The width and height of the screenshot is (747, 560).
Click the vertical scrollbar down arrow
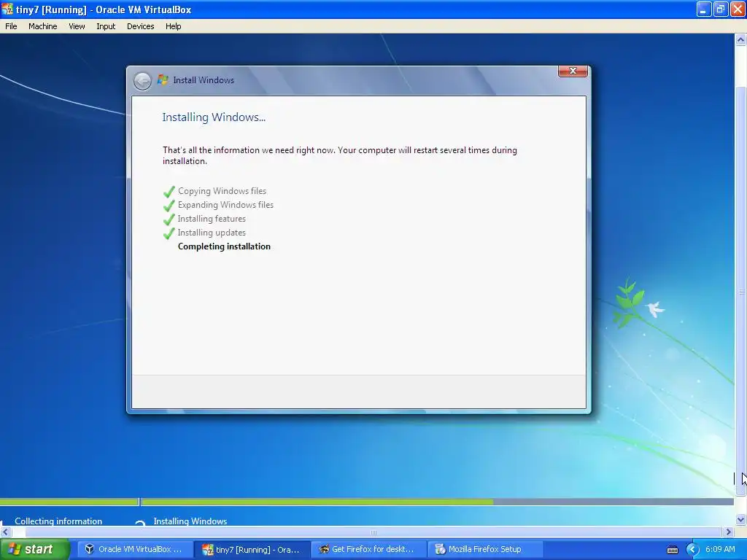pyautogui.click(x=741, y=520)
